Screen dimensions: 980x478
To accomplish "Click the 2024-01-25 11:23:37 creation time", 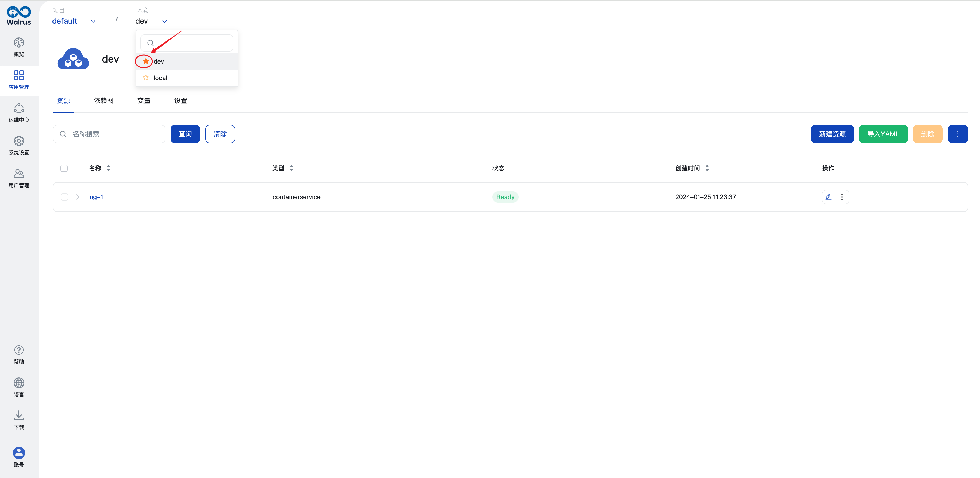I will coord(705,197).
